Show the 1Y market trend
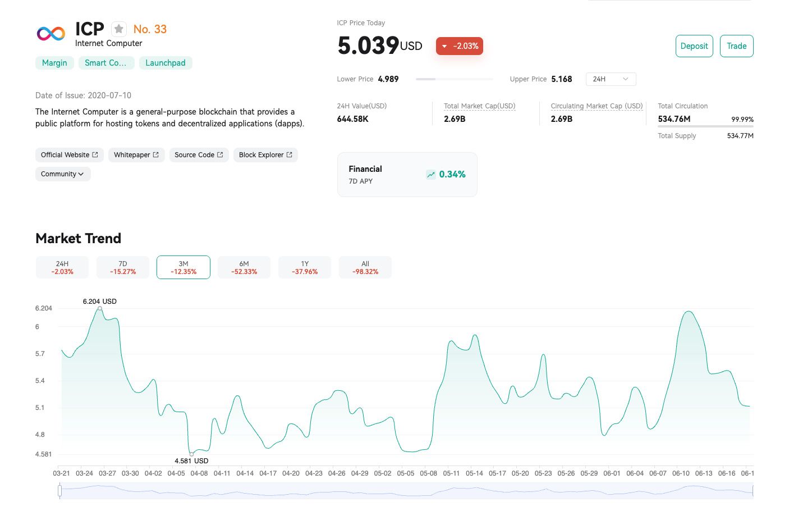Screen dimensions: 812x520 click(x=305, y=267)
